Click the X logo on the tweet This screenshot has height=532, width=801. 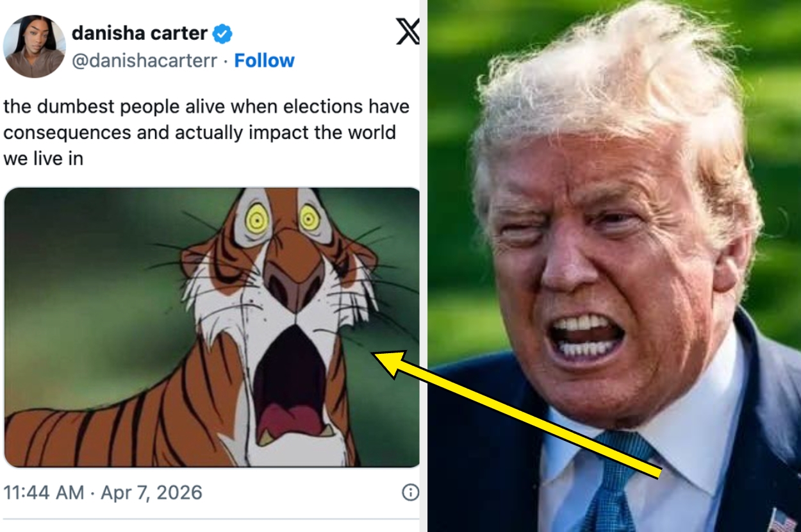coord(408,31)
